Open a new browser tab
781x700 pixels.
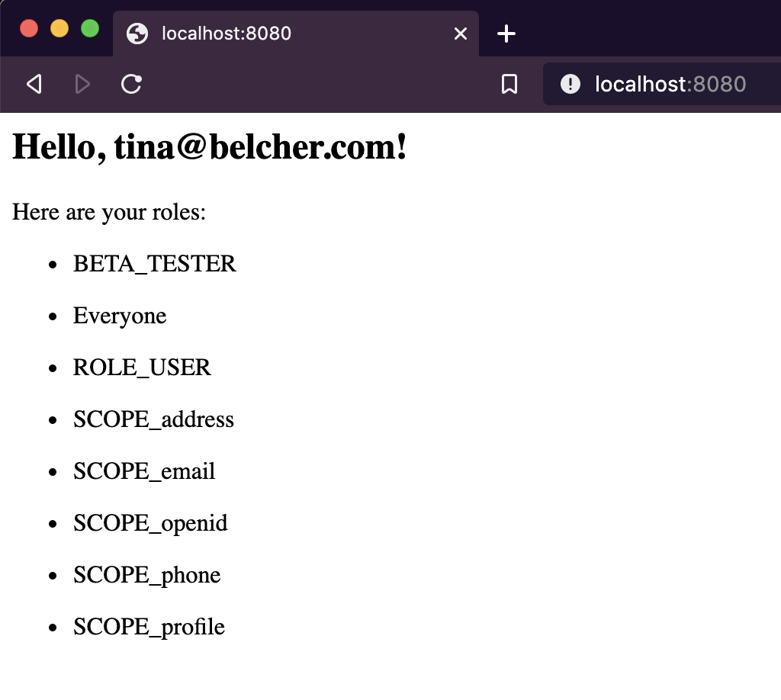pos(506,34)
